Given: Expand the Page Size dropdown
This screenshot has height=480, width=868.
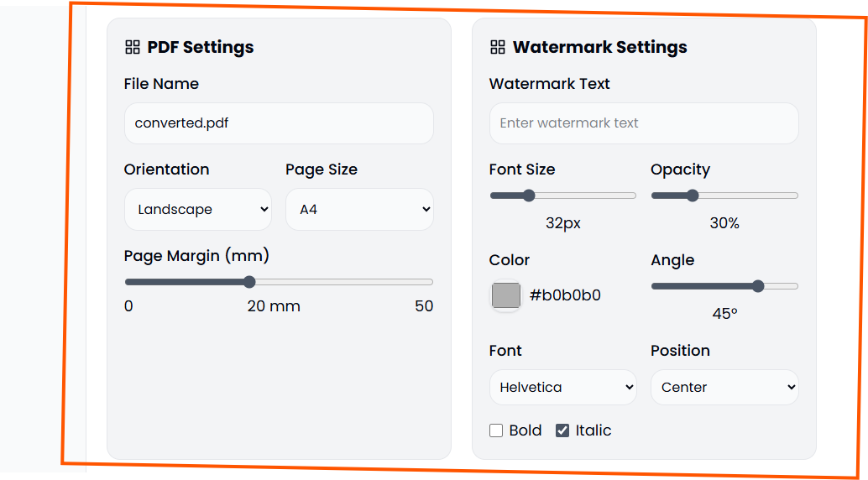Looking at the screenshot, I should pos(359,210).
